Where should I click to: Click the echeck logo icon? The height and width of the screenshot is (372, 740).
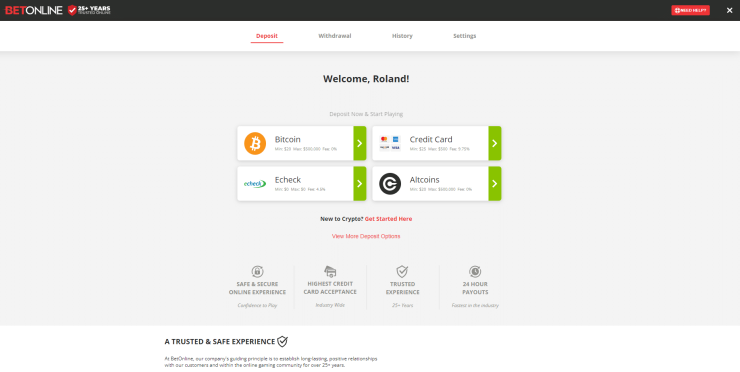point(255,184)
